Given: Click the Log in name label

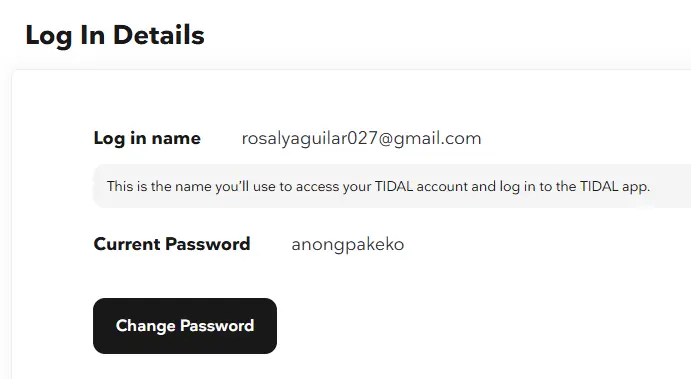Looking at the screenshot, I should click(x=147, y=138).
